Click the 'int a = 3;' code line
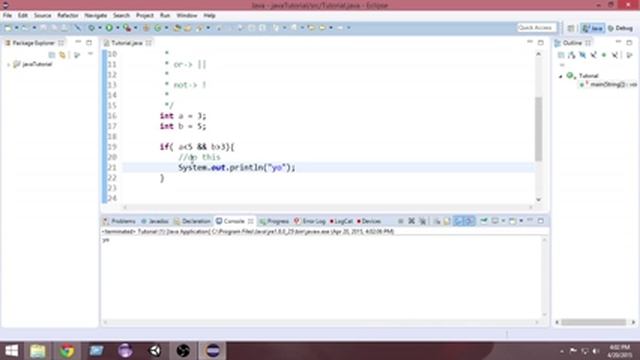This screenshot has width=640, height=360. tap(183, 116)
